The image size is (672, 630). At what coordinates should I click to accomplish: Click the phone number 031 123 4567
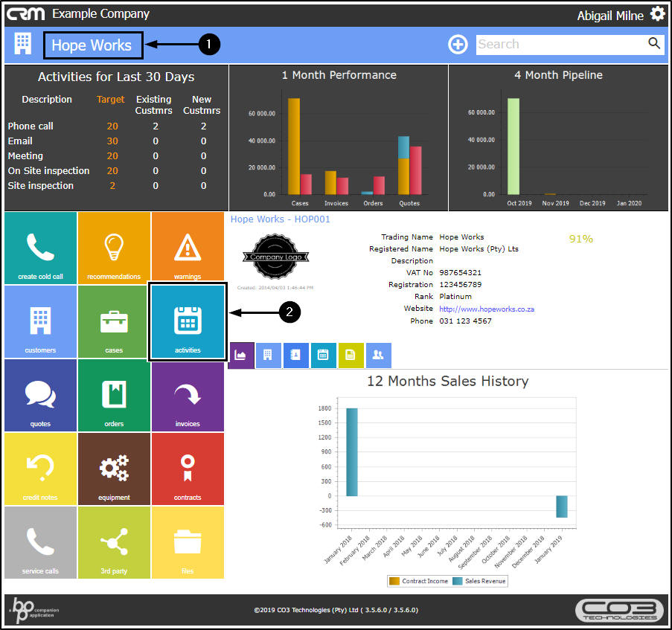tap(465, 321)
